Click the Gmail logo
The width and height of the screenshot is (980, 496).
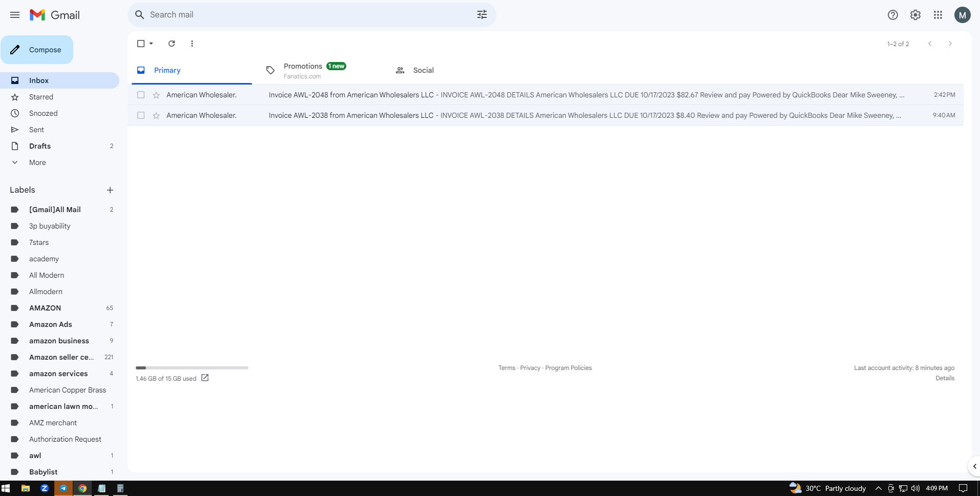(x=55, y=15)
